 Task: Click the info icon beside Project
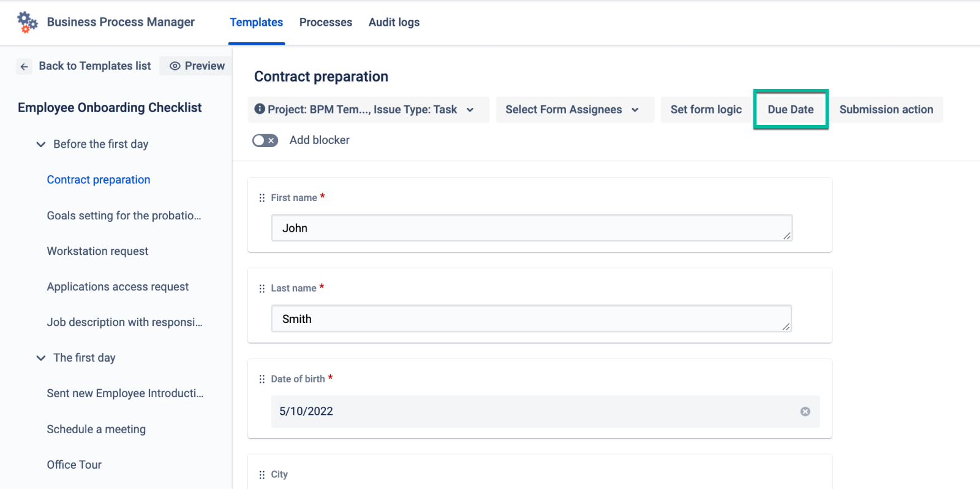[x=260, y=109]
